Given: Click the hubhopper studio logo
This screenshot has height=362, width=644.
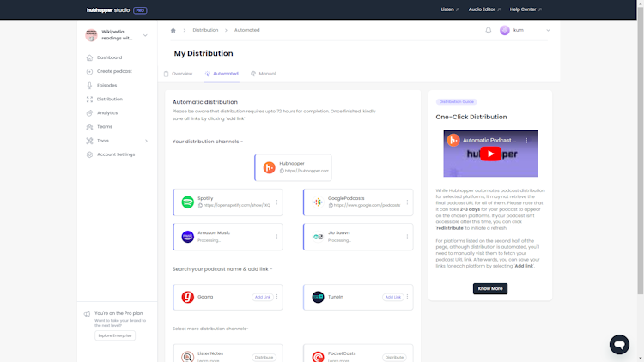Looking at the screenshot, I should tap(108, 9).
